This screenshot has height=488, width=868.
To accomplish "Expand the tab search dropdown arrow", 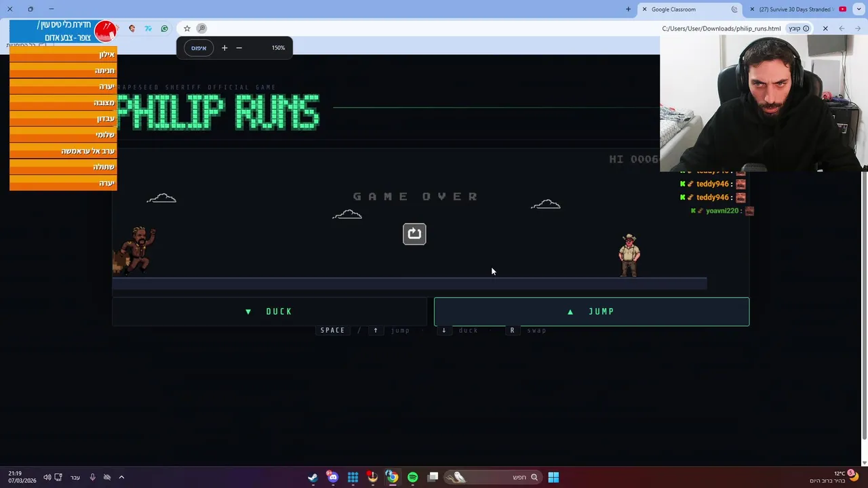I will (x=859, y=9).
